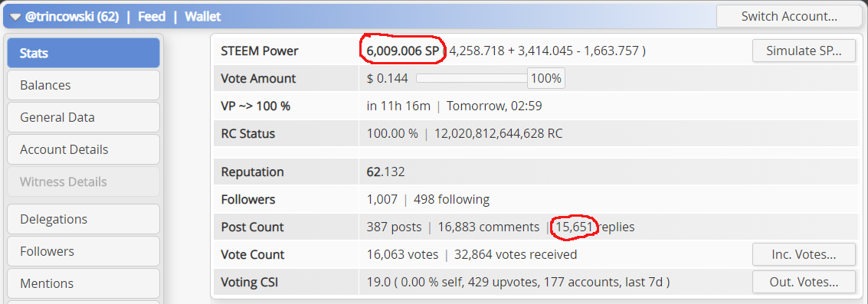Click the Tomorrow, 02:59 time text
This screenshot has height=304, width=868.
pos(494,106)
